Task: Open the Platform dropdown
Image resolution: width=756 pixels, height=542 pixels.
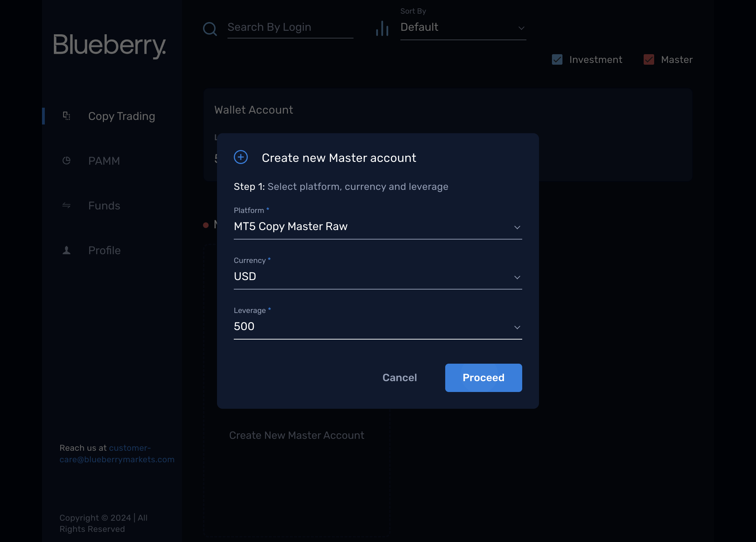Action: [378, 227]
